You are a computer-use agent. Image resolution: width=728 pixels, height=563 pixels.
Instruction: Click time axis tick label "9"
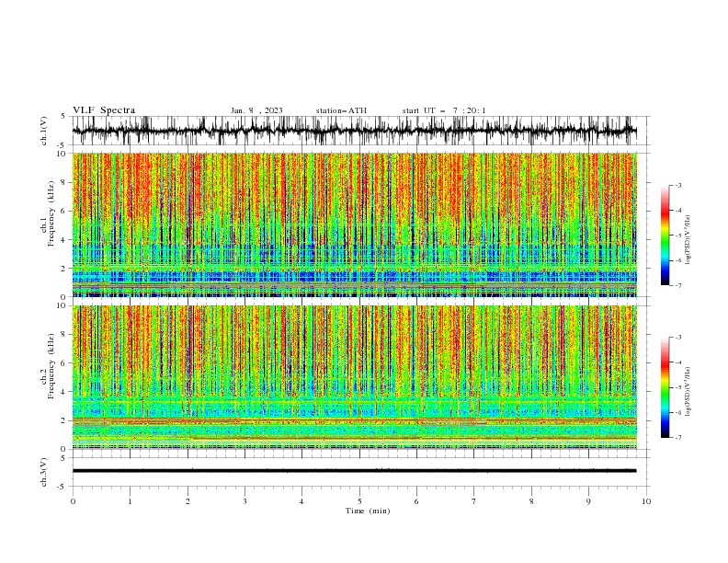[x=588, y=501]
